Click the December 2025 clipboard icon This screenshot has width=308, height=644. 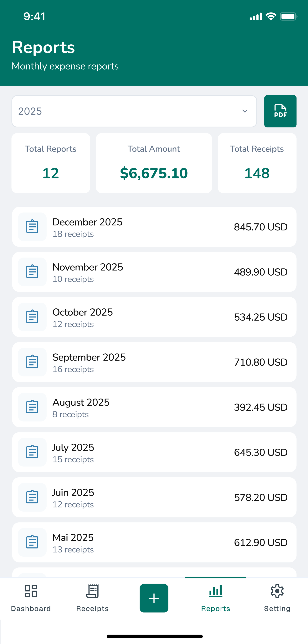pos(32,227)
